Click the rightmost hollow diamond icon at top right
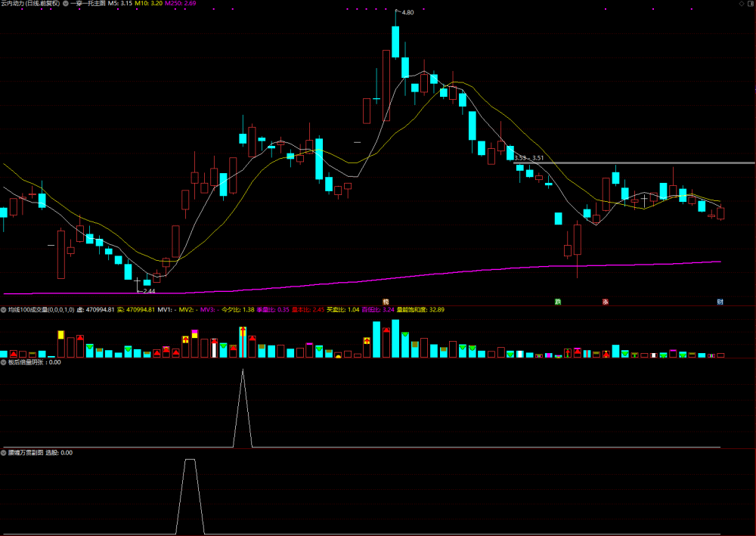 (750, 4)
